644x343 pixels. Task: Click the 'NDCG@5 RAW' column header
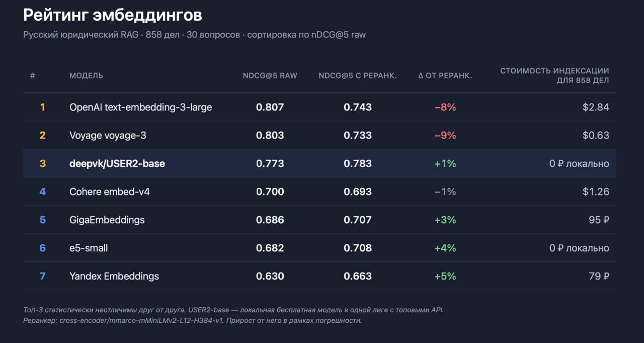coord(270,76)
